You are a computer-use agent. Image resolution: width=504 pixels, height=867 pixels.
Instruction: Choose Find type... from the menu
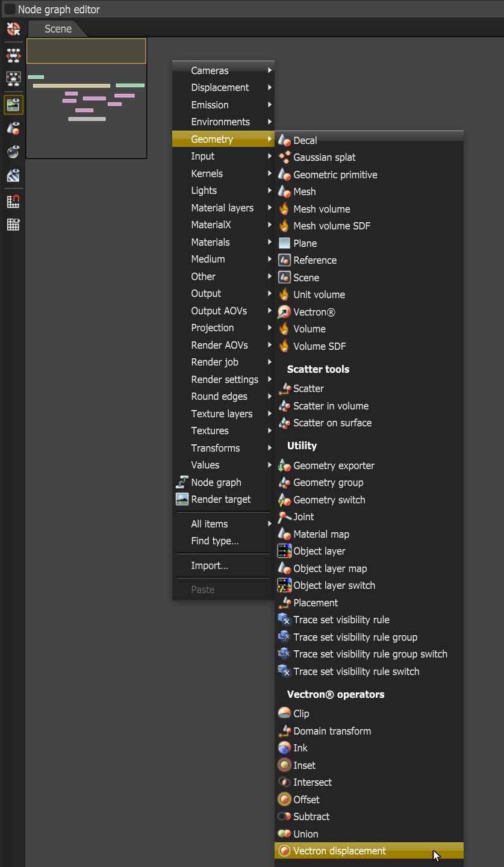(223, 541)
